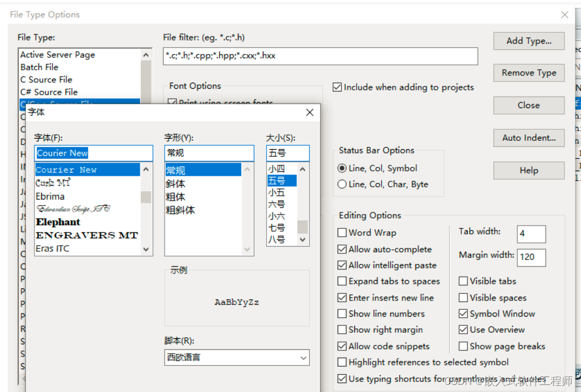The height and width of the screenshot is (392, 581).
Task: Open the 脚本(R) 西欧语言 dropdown
Action: coord(237,358)
